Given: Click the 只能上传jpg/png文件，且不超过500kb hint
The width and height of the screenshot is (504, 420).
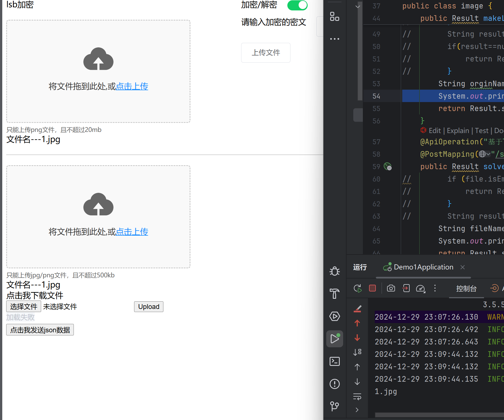Looking at the screenshot, I should coord(60,275).
